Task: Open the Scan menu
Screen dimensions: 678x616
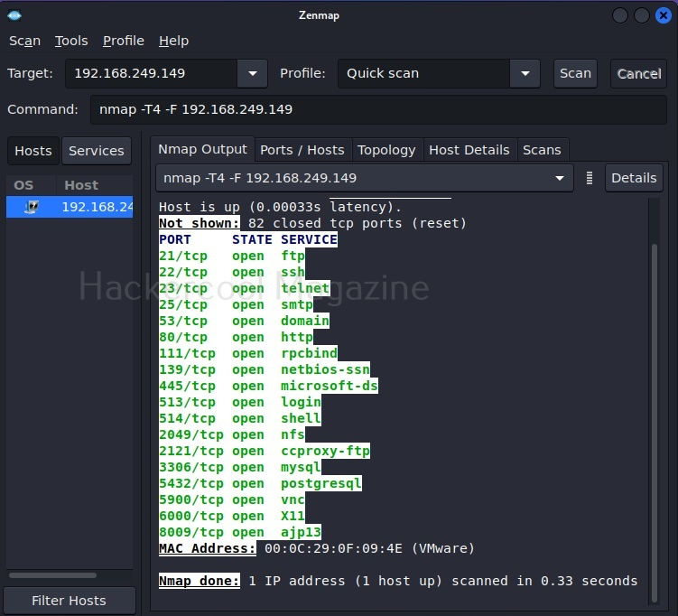Action: [24, 41]
